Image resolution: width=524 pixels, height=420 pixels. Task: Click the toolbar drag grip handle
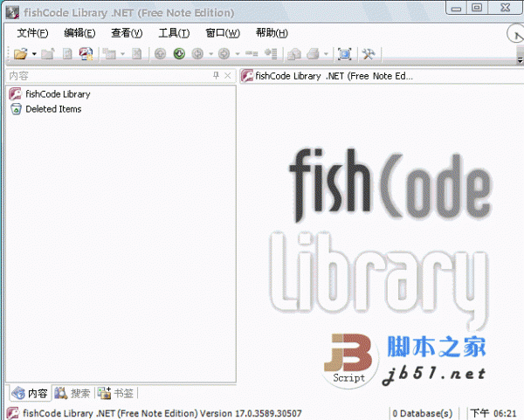(x=7, y=54)
